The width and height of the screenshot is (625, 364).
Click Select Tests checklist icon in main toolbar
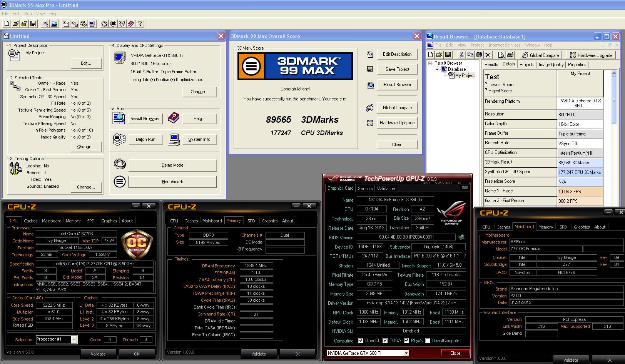coord(75,24)
